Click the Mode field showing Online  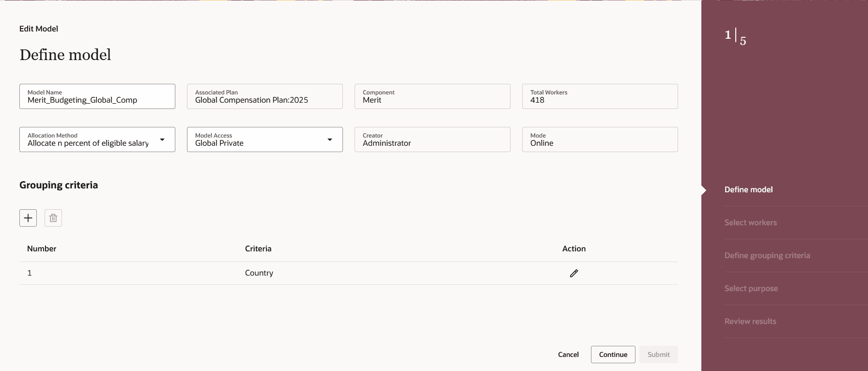pyautogui.click(x=600, y=139)
